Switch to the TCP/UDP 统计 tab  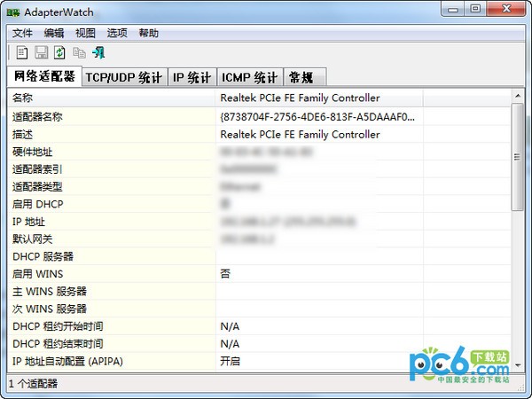[x=124, y=77]
